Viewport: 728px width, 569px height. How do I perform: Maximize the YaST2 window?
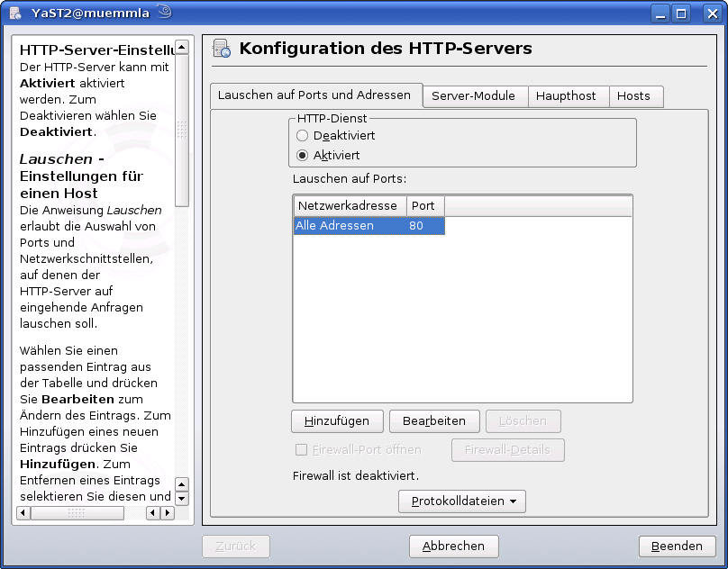pyautogui.click(x=682, y=13)
